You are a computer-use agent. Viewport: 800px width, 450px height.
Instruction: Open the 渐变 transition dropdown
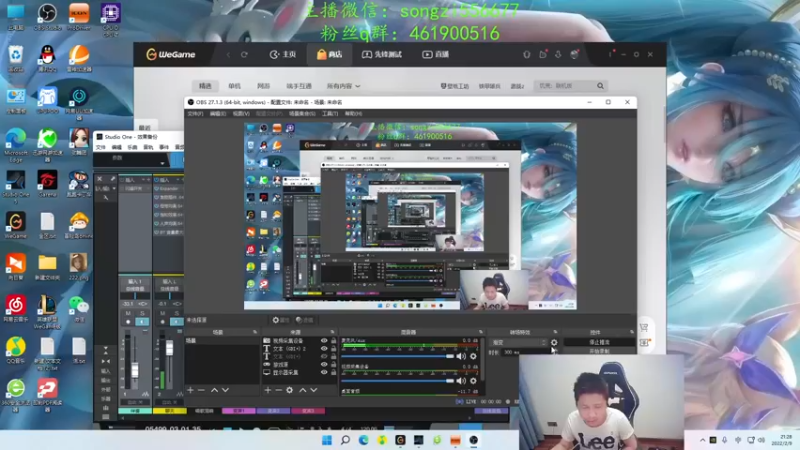click(519, 342)
